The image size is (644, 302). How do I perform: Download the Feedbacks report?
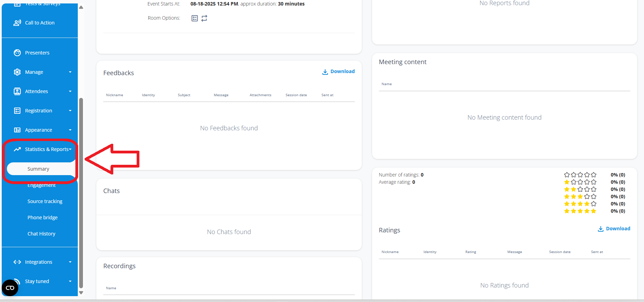(338, 72)
